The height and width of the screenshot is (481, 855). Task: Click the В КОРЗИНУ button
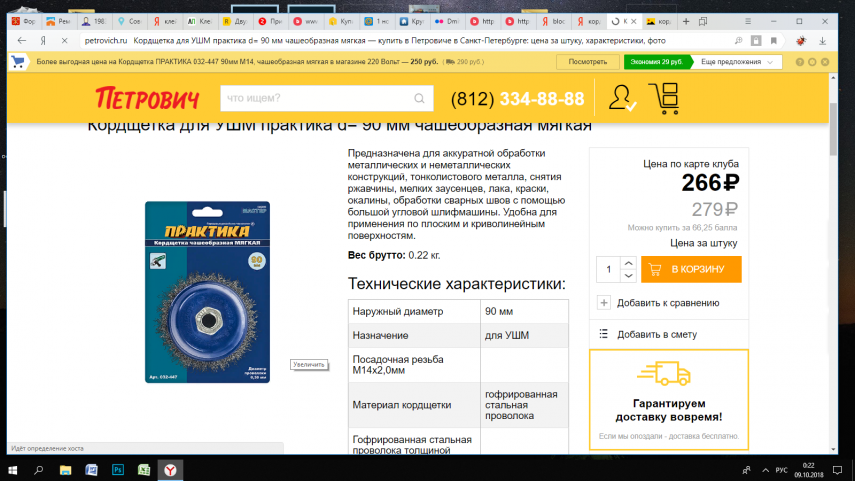click(691, 269)
